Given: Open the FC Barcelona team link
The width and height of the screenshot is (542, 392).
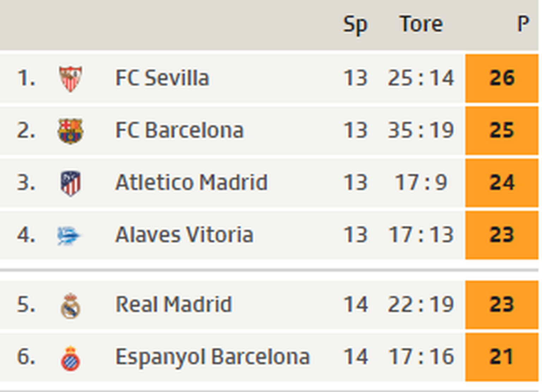Looking at the screenshot, I should [x=180, y=130].
